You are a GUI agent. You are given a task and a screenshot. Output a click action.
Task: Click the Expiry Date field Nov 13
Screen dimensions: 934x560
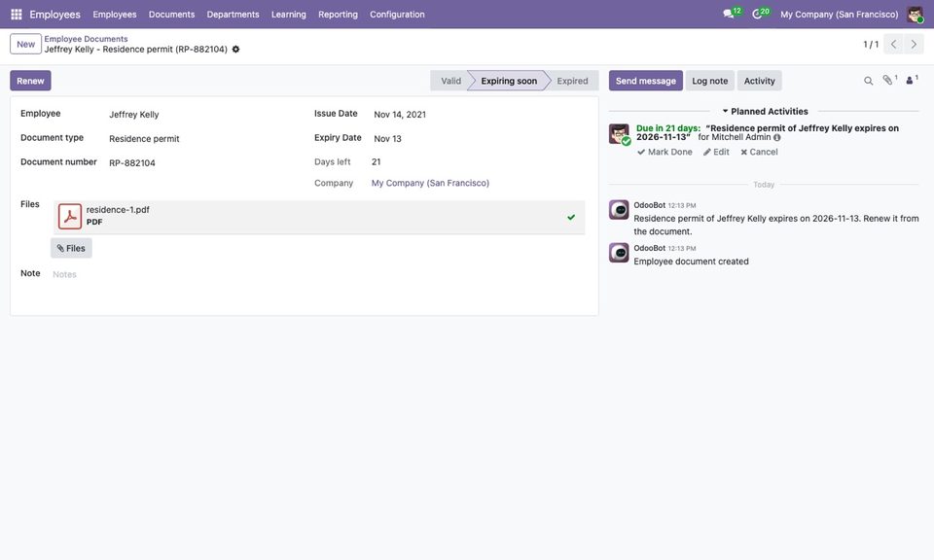(478, 139)
